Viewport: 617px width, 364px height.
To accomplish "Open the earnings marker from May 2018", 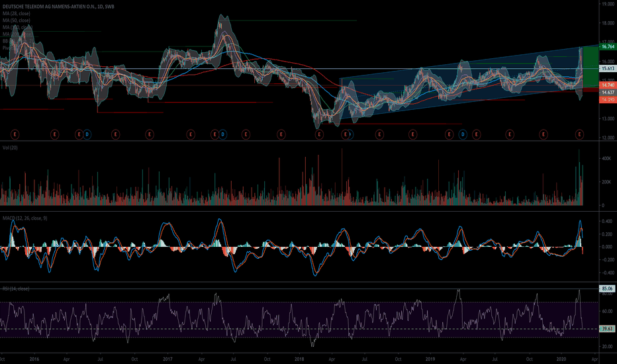I will click(346, 134).
